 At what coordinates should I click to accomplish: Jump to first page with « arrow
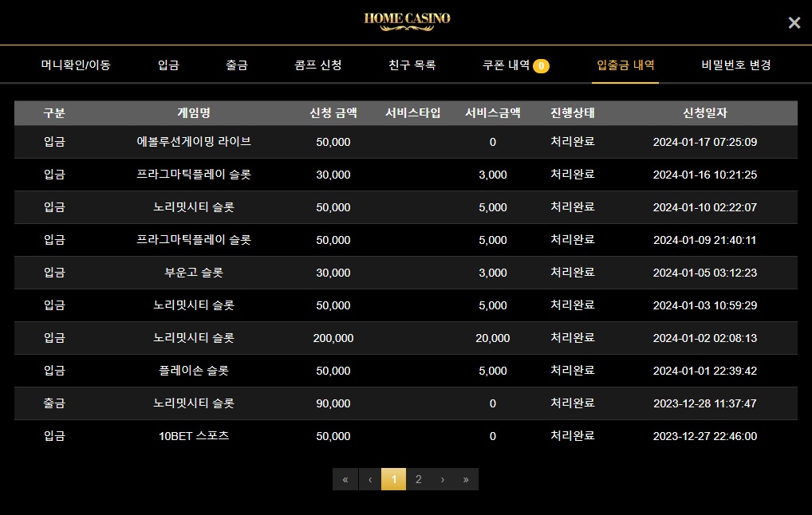[x=345, y=479]
